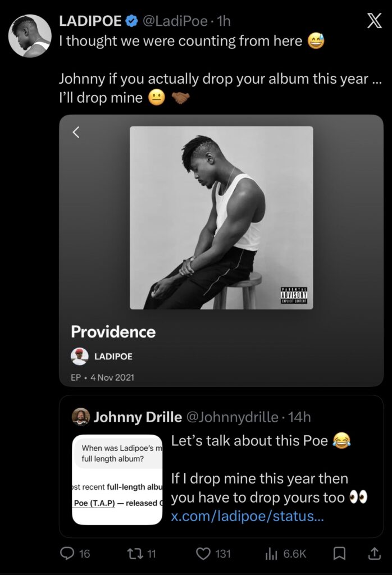Open the @LadiPoe handle link
The height and width of the screenshot is (575, 392).
(174, 22)
